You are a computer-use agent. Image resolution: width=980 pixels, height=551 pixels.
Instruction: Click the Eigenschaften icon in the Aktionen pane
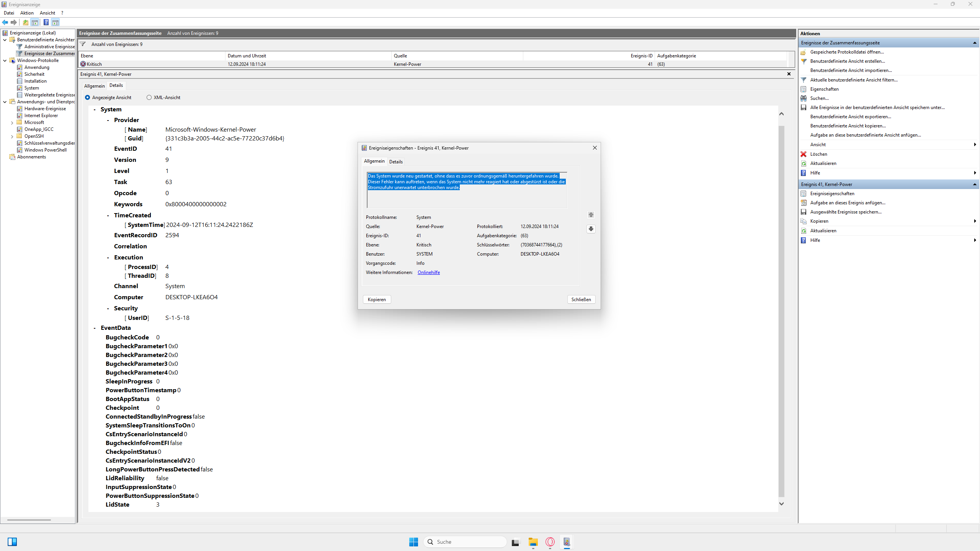(804, 89)
